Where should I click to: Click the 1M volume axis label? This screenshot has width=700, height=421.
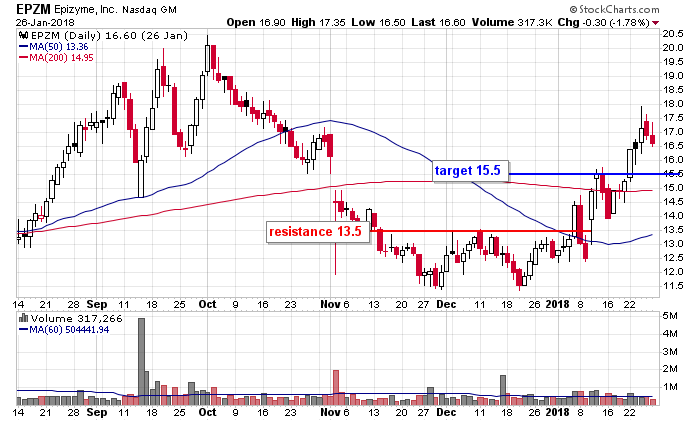670,387
